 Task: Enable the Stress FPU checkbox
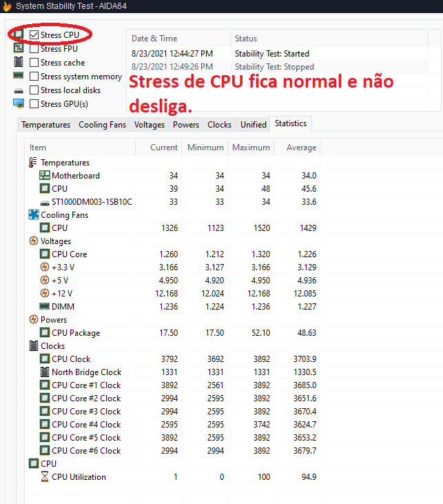click(x=34, y=48)
